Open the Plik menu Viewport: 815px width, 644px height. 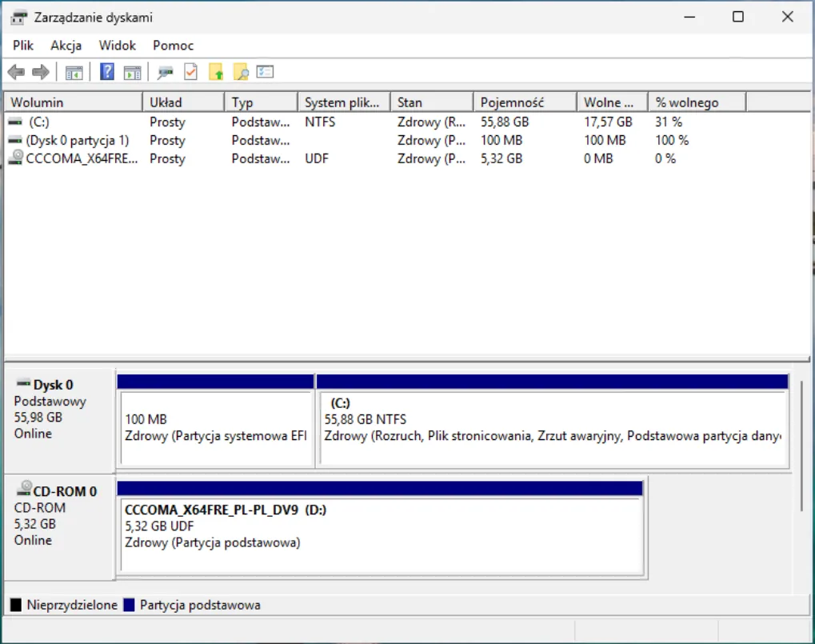[x=22, y=46]
